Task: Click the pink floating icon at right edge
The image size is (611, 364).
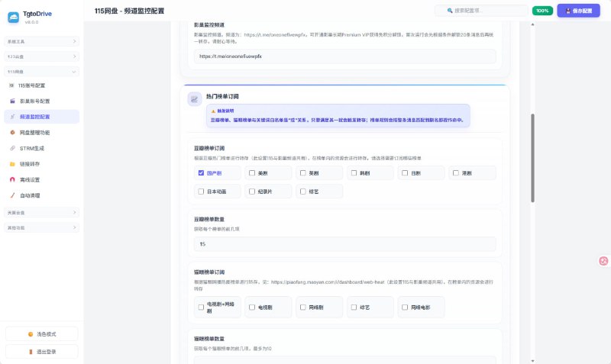Action: pyautogui.click(x=603, y=261)
